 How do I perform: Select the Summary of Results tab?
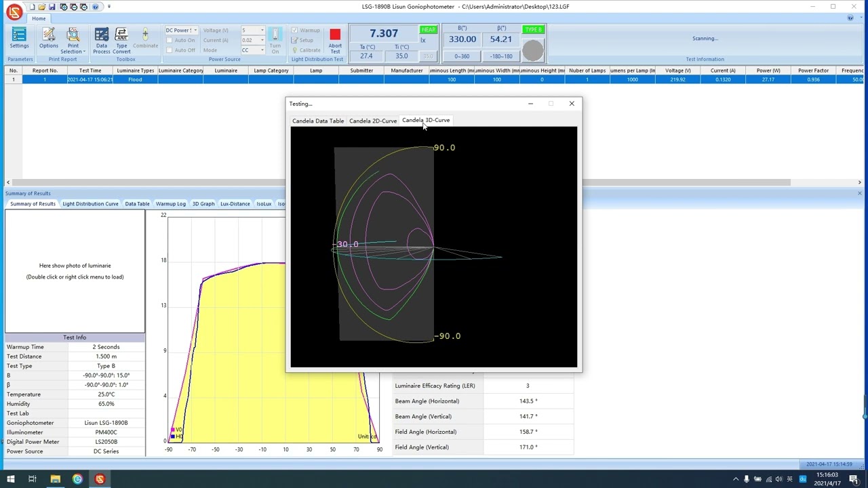pos(33,203)
